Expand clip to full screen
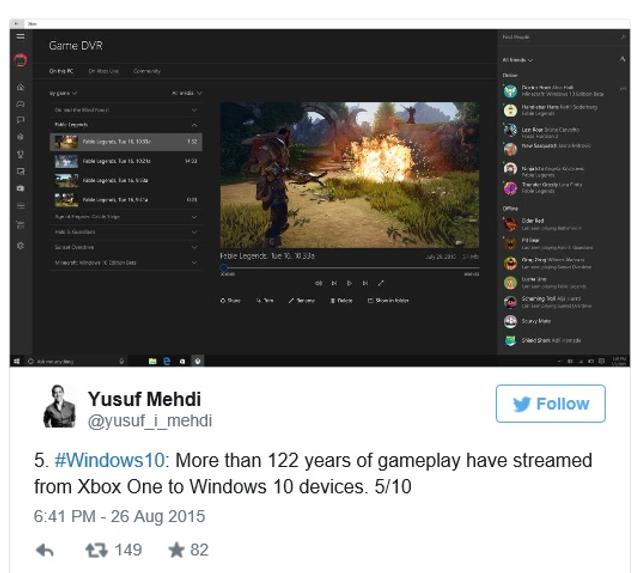The image size is (640, 573). [381, 283]
